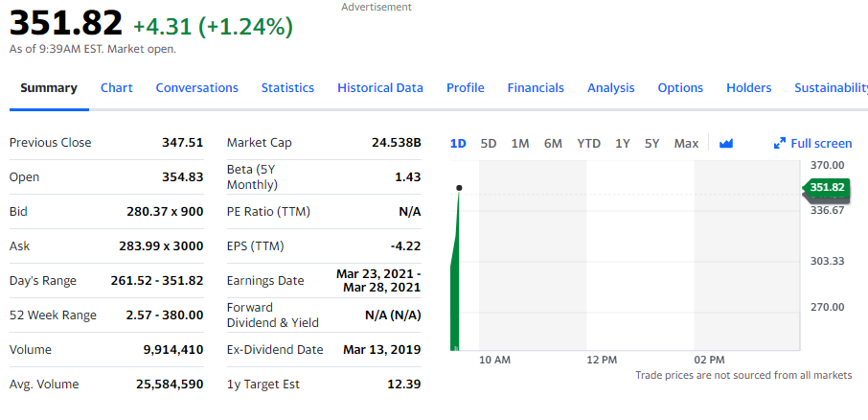Choose the YTD chart range
This screenshot has width=868, height=420.
(588, 144)
